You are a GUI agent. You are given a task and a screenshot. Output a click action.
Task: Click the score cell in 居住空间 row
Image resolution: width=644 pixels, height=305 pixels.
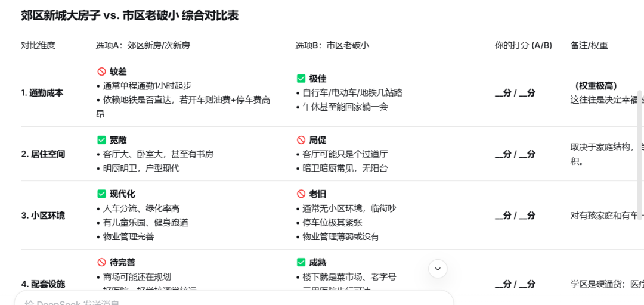click(515, 154)
